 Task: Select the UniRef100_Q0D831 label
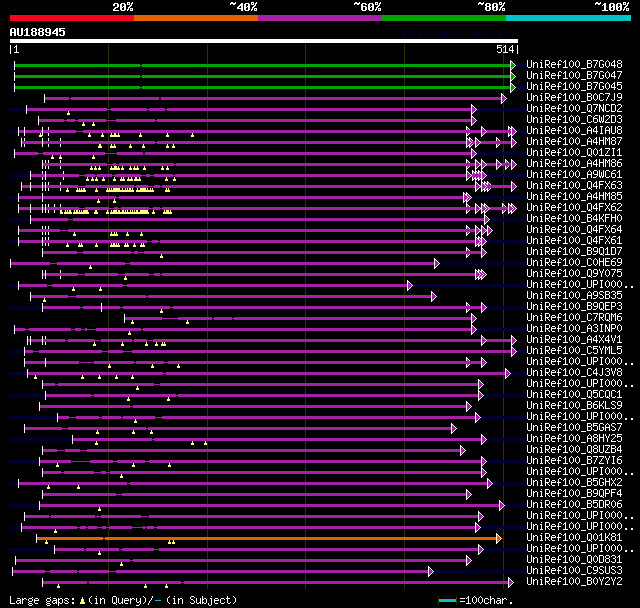(574, 560)
